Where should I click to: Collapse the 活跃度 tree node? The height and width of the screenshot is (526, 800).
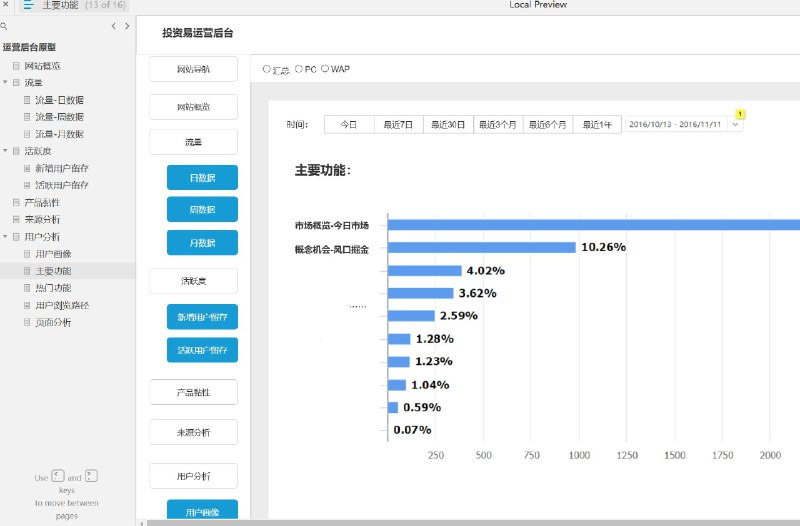tap(5, 151)
